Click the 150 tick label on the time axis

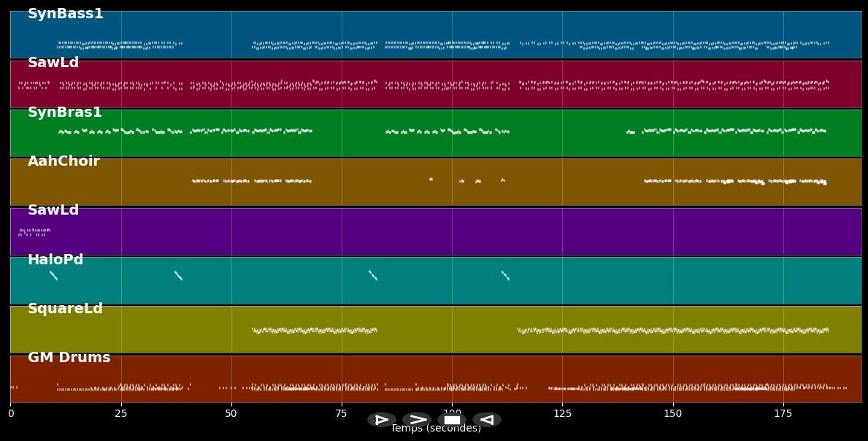(672, 414)
